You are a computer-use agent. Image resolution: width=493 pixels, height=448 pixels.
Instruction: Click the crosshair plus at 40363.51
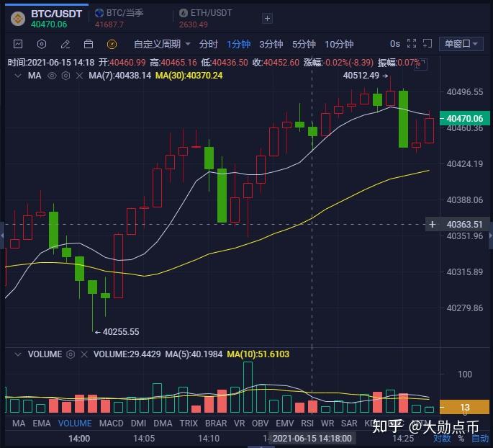(433, 224)
